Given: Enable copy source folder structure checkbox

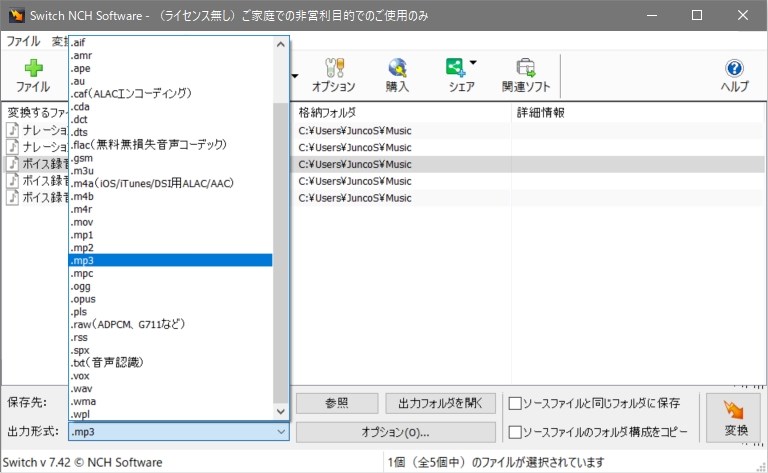Looking at the screenshot, I should pyautogui.click(x=515, y=432).
